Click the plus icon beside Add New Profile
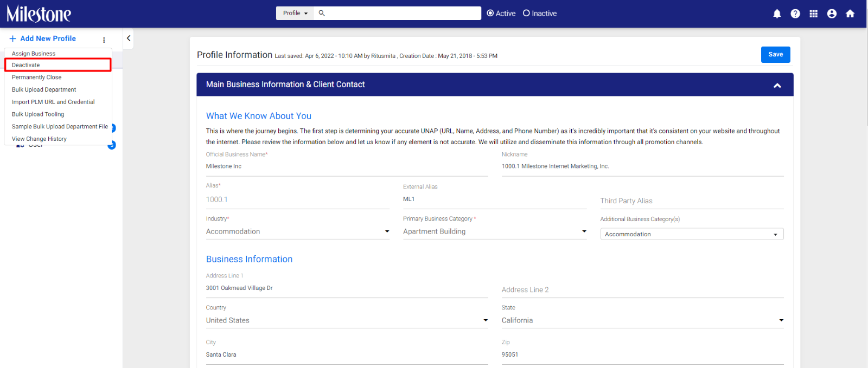 click(12, 38)
